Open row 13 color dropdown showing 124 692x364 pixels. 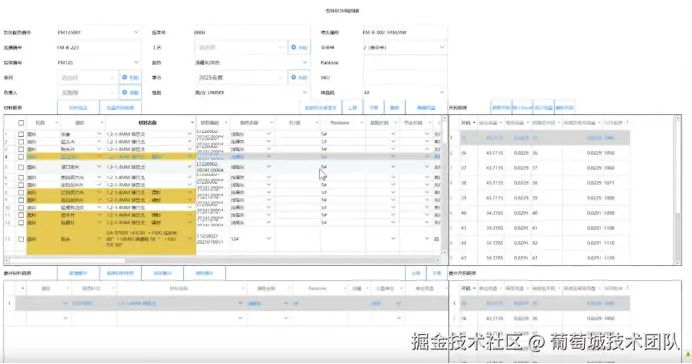[x=268, y=239]
